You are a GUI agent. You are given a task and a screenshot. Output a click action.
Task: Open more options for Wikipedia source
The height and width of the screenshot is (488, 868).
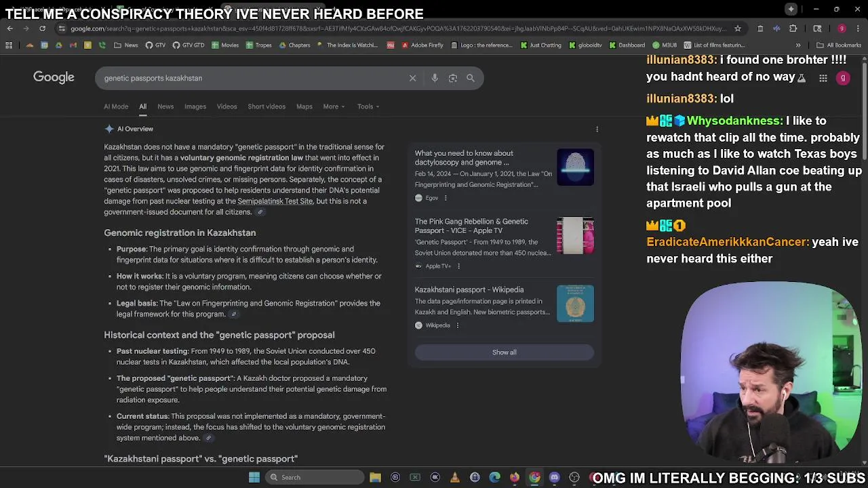(x=457, y=325)
